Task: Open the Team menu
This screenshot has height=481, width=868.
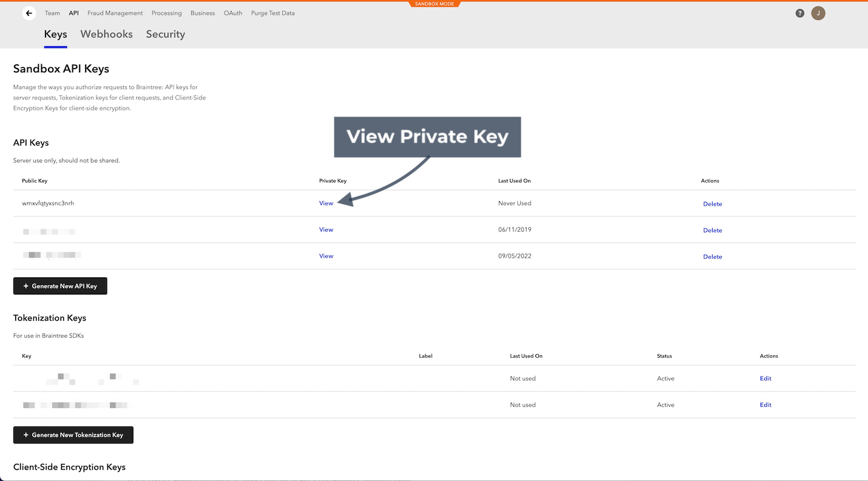Action: [52, 13]
